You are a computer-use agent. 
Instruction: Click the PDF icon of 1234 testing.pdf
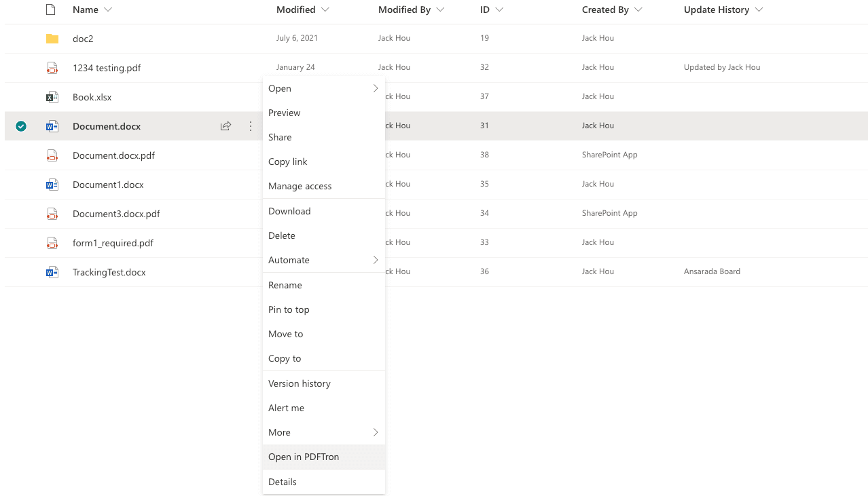pos(52,68)
